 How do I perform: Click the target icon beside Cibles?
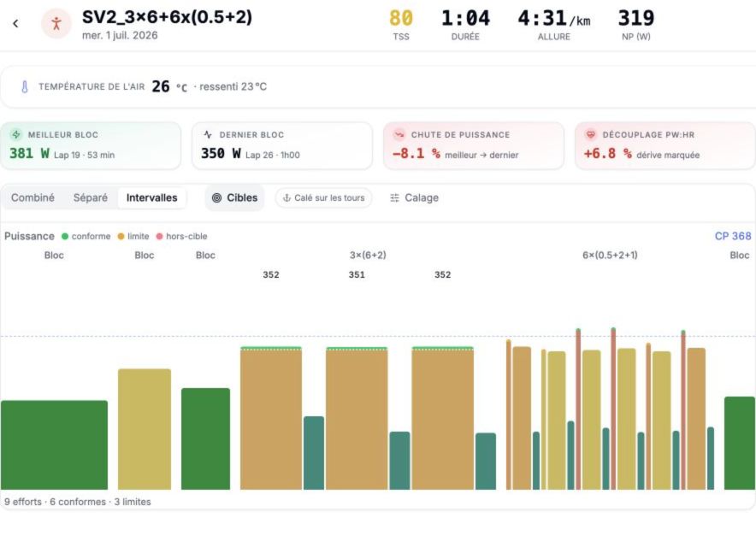pyautogui.click(x=217, y=197)
